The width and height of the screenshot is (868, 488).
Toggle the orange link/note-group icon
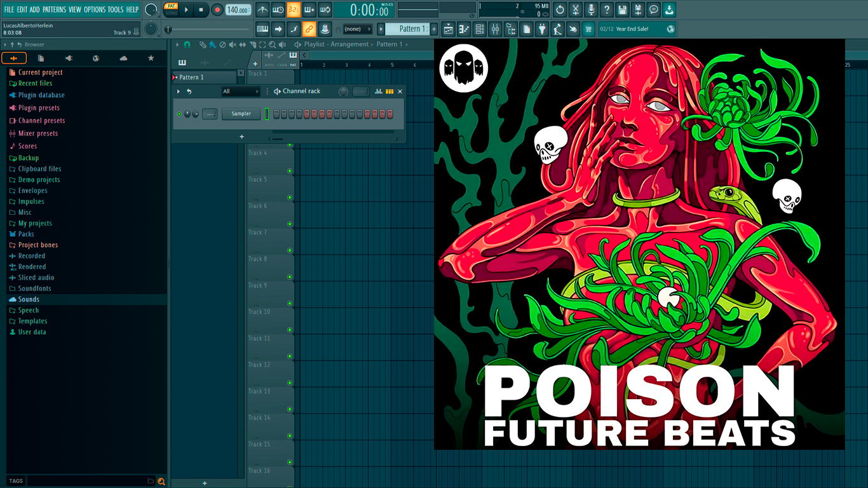pos(309,29)
